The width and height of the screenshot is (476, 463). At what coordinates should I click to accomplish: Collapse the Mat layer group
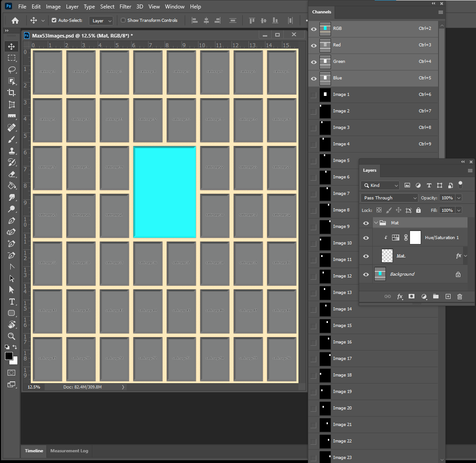(376, 223)
